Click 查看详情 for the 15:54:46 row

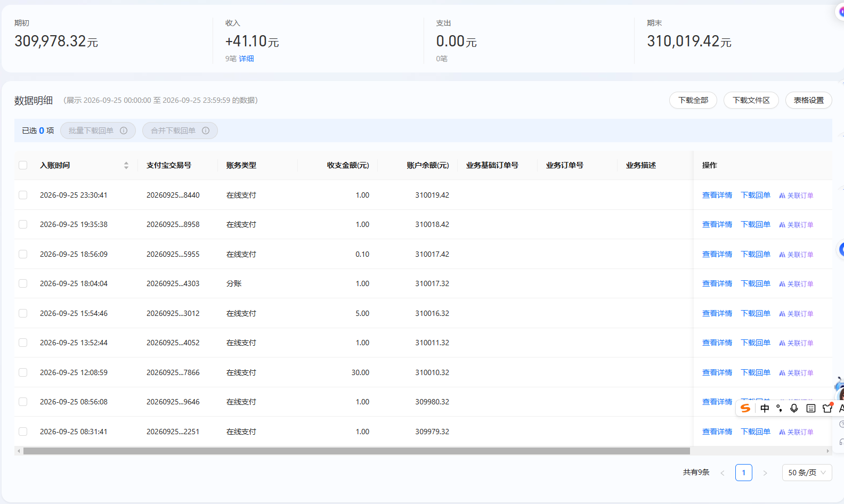tap(717, 313)
